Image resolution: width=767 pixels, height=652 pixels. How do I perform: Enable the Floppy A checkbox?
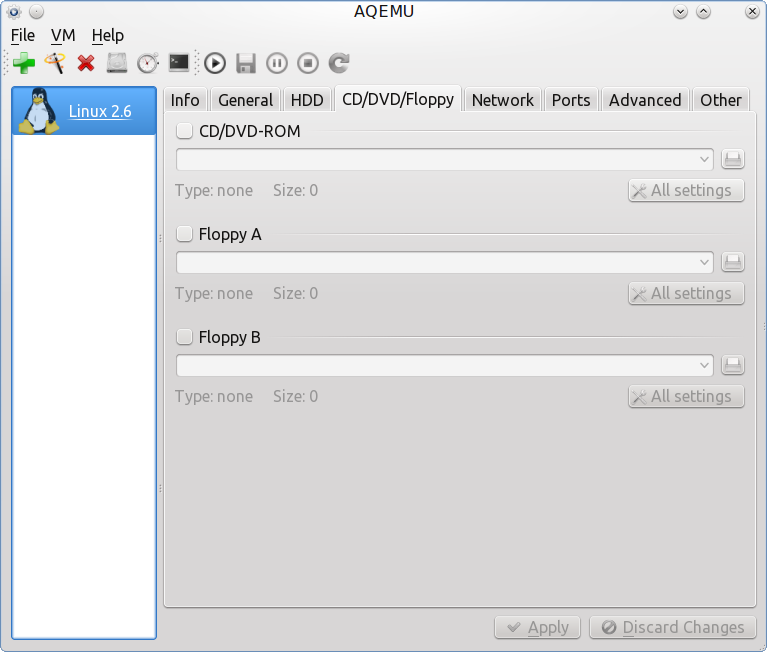pyautogui.click(x=184, y=234)
